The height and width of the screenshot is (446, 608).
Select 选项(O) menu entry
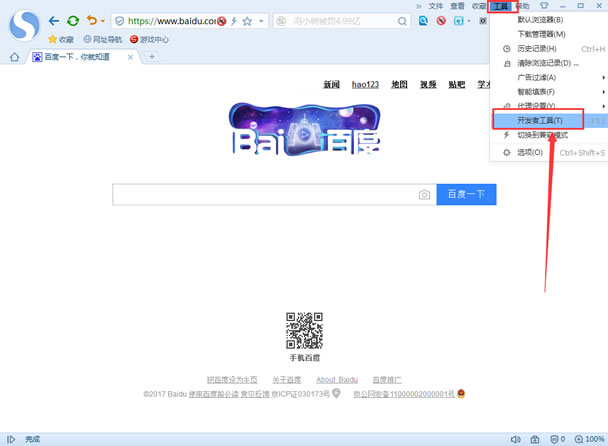549,152
